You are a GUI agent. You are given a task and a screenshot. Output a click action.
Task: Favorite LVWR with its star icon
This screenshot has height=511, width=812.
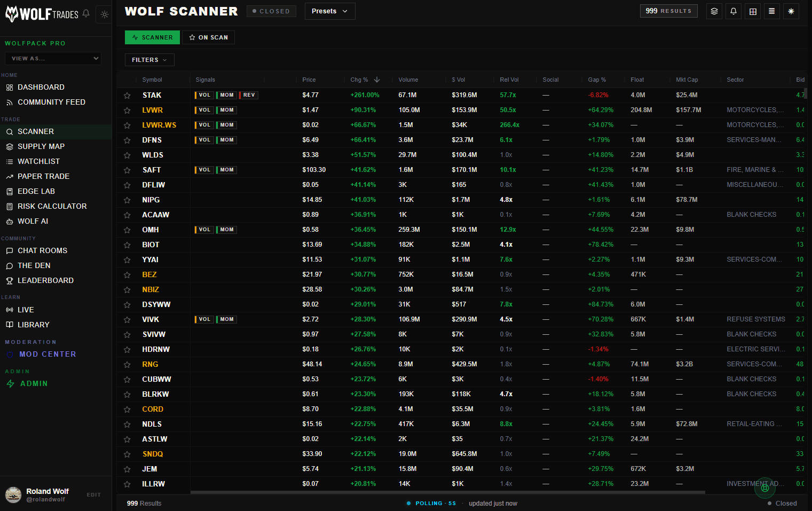pyautogui.click(x=127, y=111)
